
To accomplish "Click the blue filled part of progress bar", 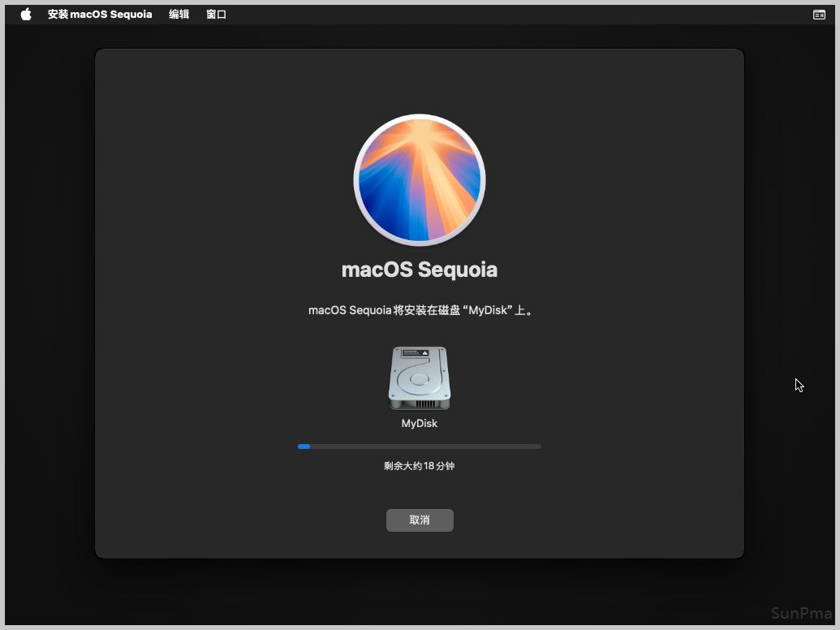I will (x=304, y=447).
